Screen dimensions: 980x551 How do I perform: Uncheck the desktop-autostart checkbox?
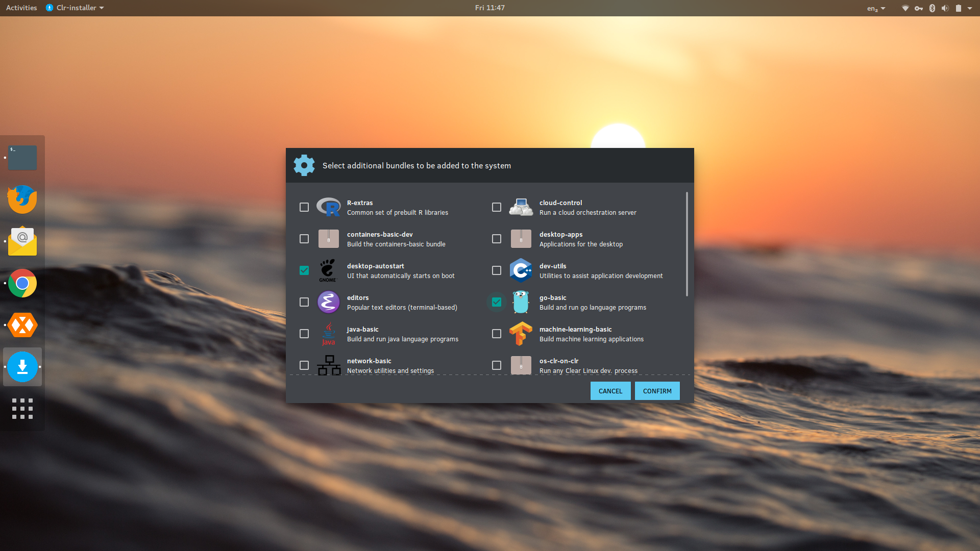click(304, 270)
